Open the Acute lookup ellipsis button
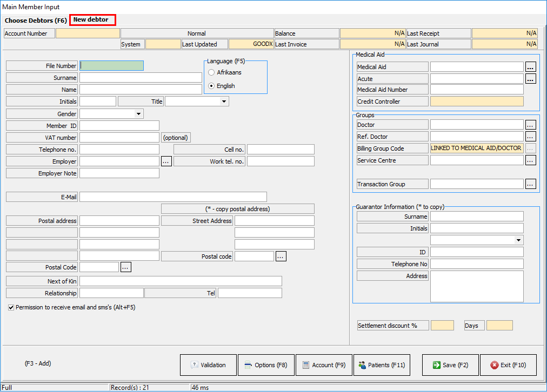 (530, 79)
